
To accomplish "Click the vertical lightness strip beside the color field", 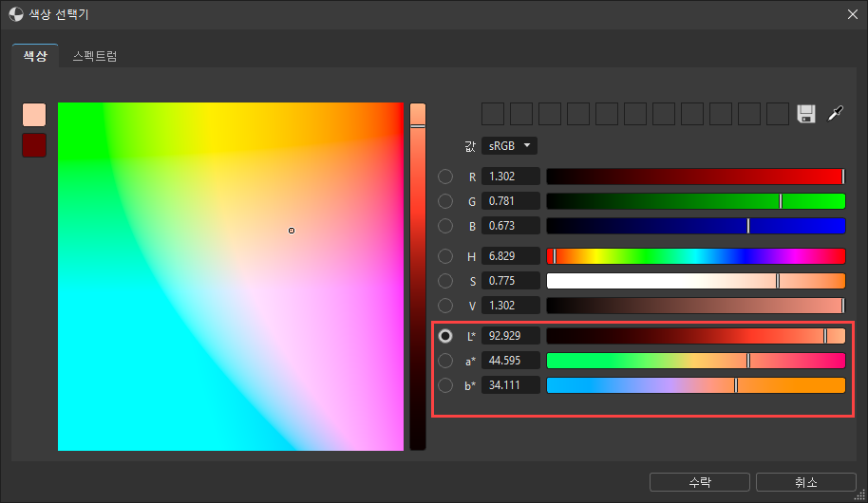I will pos(418,277).
